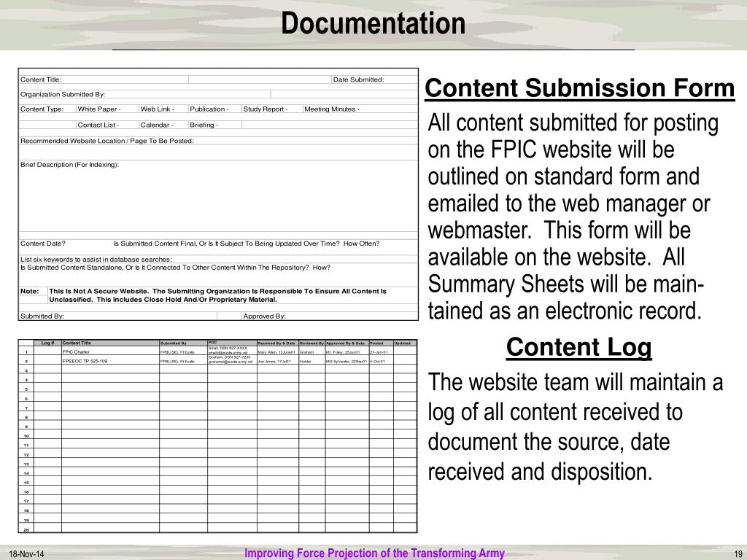Viewport: 747px width, 560px height.
Task: Click the 'Is Submitted Content Standalone' question
Action: coord(175,268)
